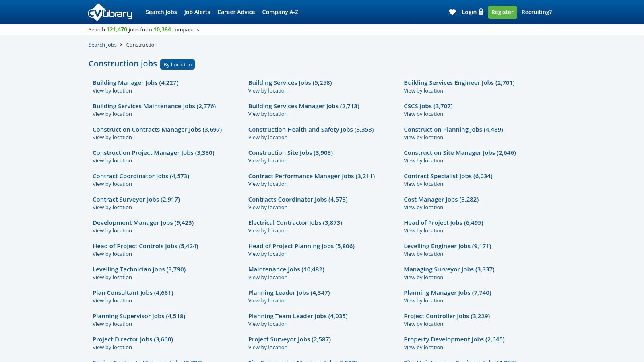Open Construction Site Manager Jobs link
Viewport: 644px width, 362px height.
(460, 153)
